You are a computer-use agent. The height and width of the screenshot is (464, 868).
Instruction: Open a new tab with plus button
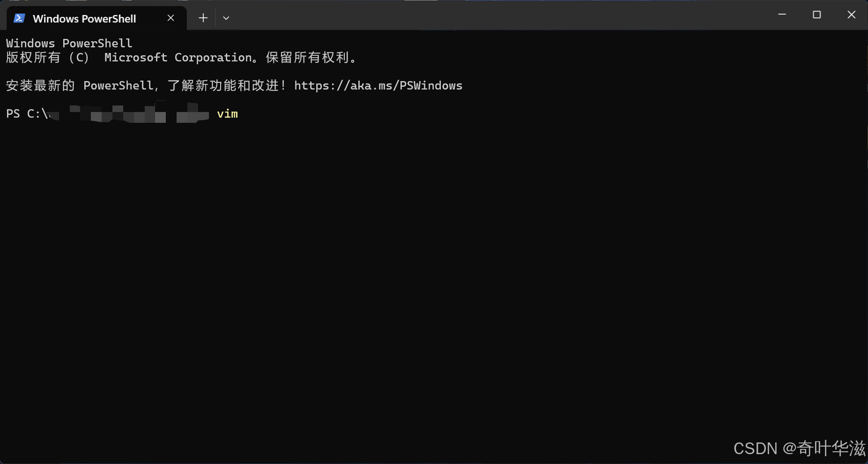click(x=203, y=18)
